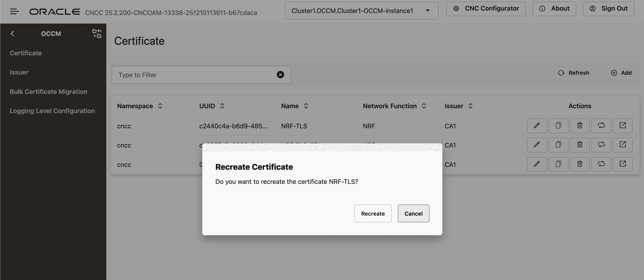The width and height of the screenshot is (644, 280).
Task: Select Certificate in the sidebar
Action: pos(26,53)
